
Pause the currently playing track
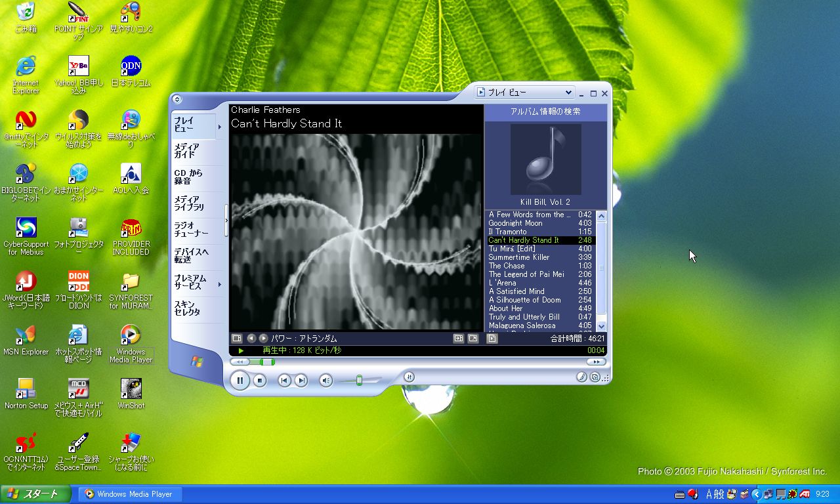point(240,380)
